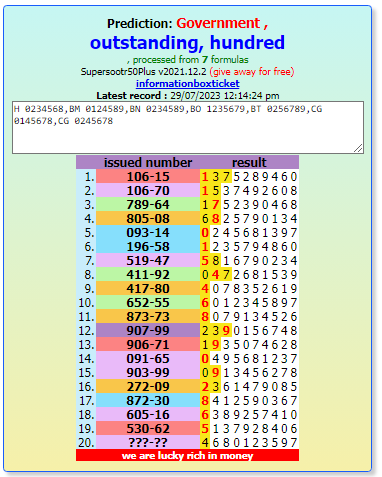Click result row 0472681539
The width and height of the screenshot is (382, 477).
pyautogui.click(x=249, y=274)
